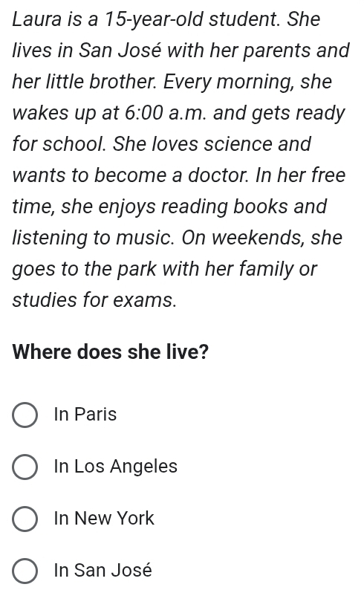Click the "In San José" answer label
This screenshot has width=364, height=590.
103,570
